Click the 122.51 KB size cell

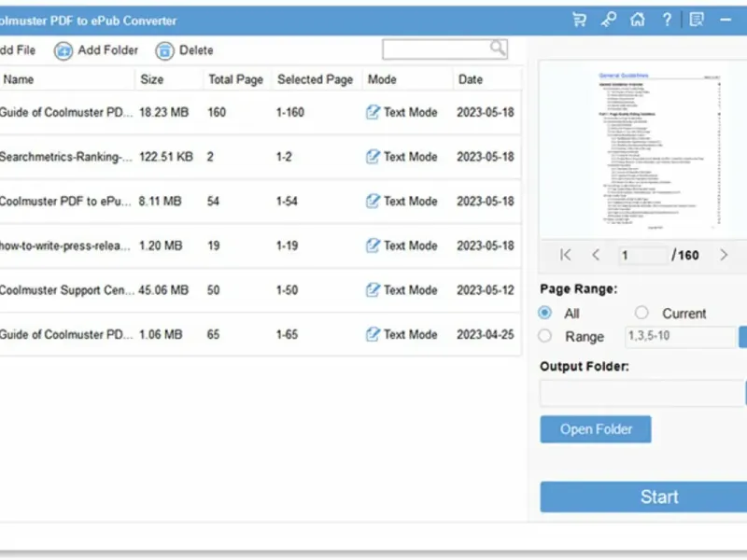(166, 157)
